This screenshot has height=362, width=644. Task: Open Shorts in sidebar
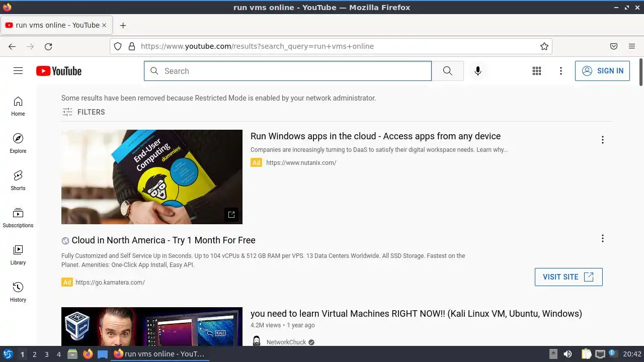(18, 180)
